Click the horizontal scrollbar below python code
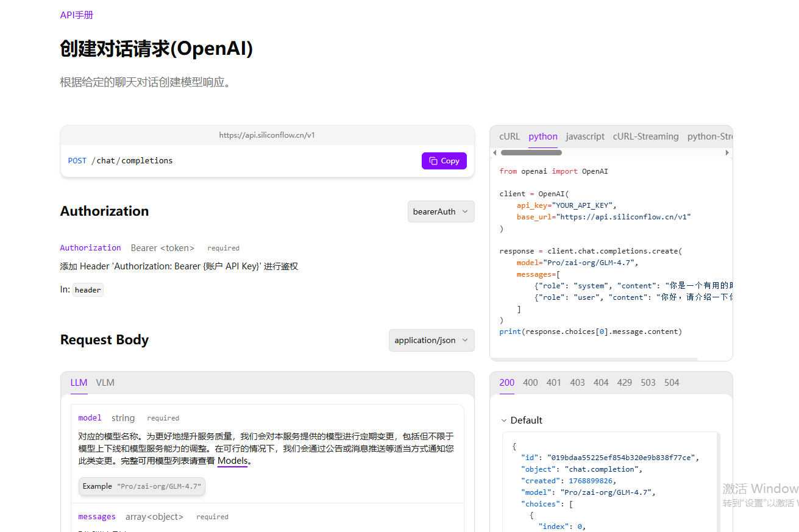This screenshot has height=532, width=799. (x=594, y=359)
